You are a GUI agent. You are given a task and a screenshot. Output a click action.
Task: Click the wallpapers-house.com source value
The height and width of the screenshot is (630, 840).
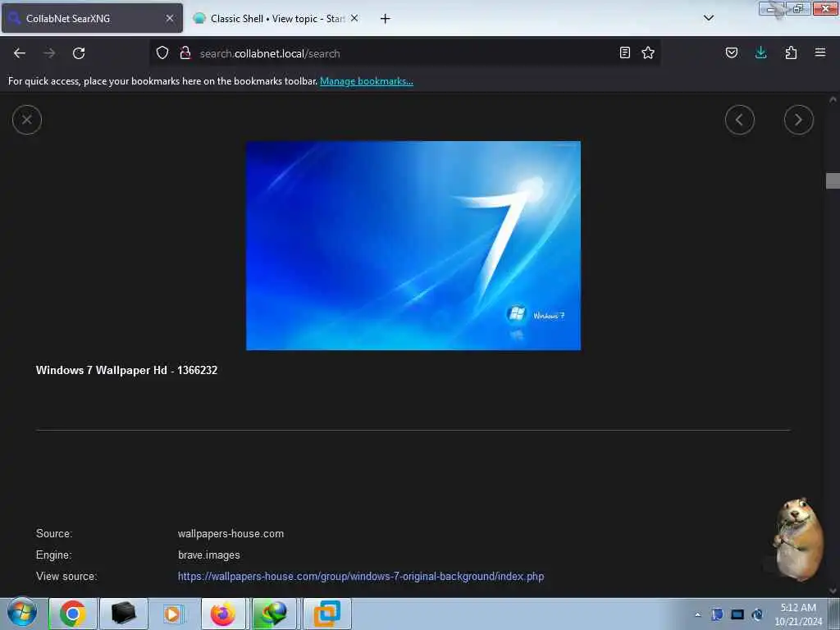click(231, 533)
